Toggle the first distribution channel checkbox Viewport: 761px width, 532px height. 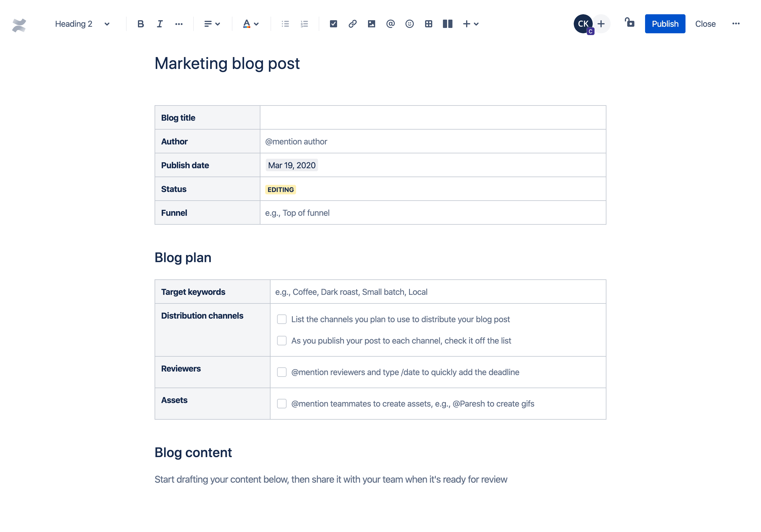[282, 319]
